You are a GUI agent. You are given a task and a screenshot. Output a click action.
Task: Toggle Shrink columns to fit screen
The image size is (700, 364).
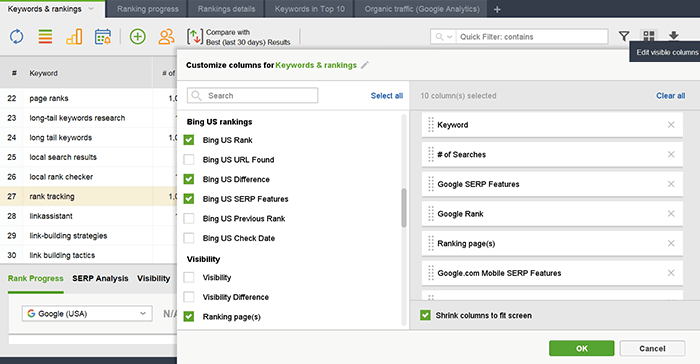point(425,315)
